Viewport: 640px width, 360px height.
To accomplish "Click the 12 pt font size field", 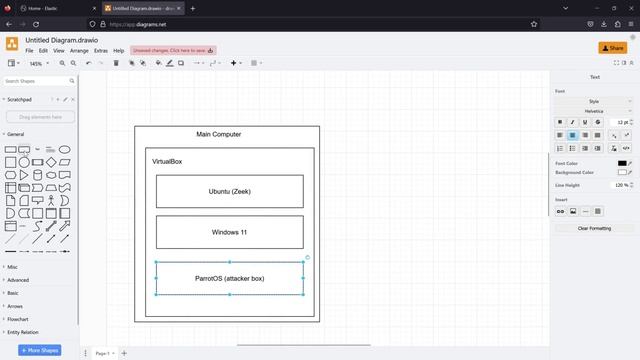I will point(622,122).
